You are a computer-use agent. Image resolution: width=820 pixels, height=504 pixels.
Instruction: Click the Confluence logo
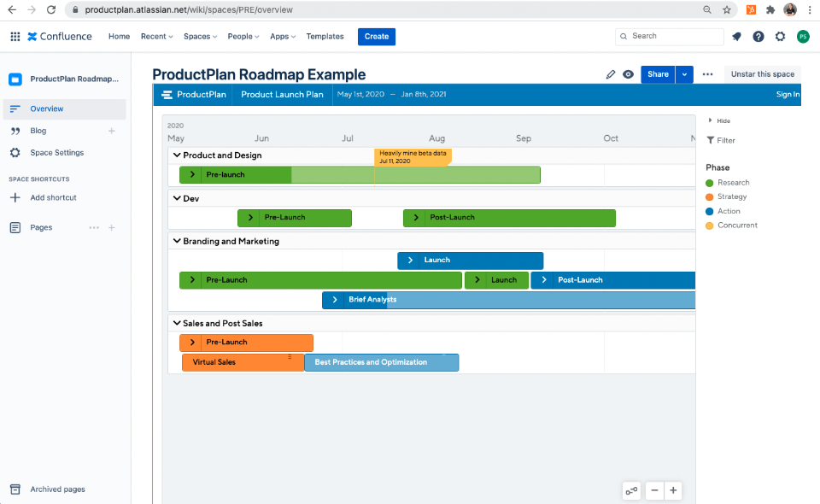tap(60, 36)
